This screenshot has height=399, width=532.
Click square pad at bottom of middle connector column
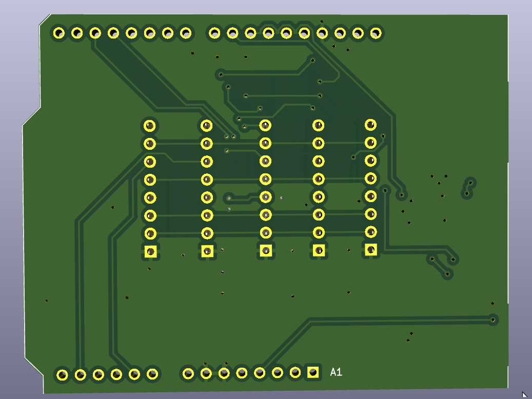click(x=265, y=251)
